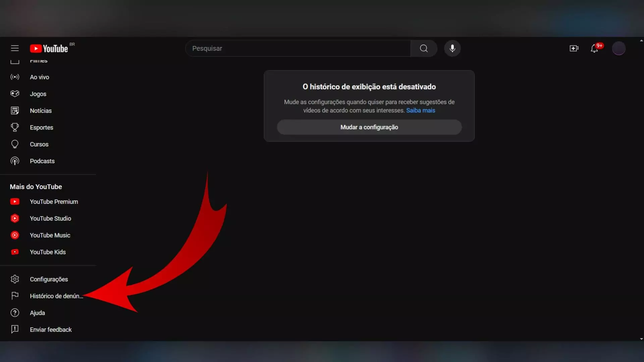
Task: Click the Enviar feedback icon
Action: click(15, 329)
